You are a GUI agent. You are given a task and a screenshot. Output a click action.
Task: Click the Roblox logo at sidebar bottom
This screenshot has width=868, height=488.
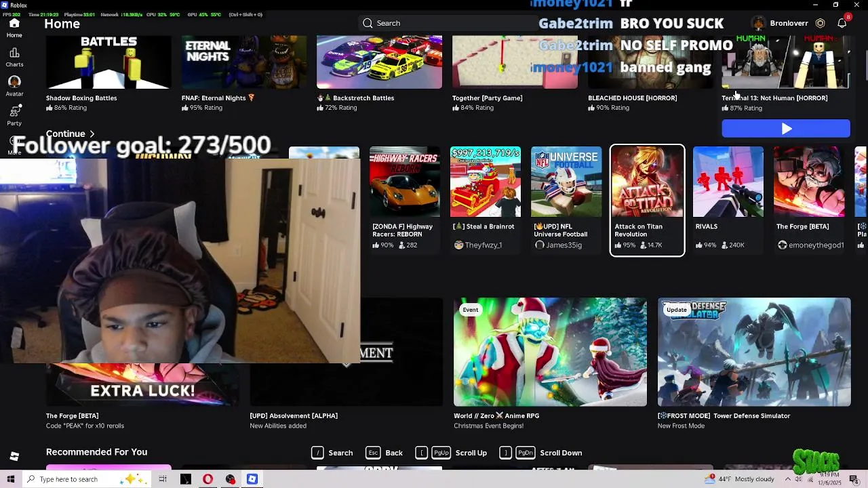(x=14, y=456)
